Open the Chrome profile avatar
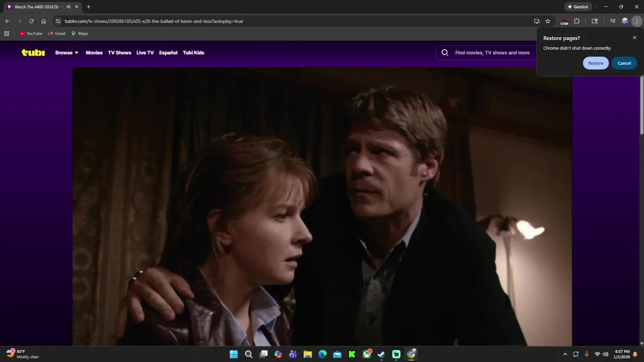Image resolution: width=644 pixels, height=362 pixels. (625, 21)
